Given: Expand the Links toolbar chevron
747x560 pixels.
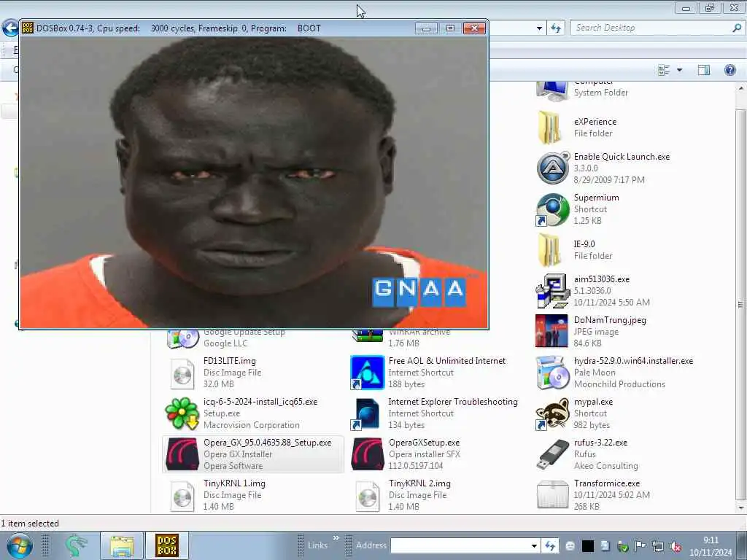Looking at the screenshot, I should [x=336, y=538].
